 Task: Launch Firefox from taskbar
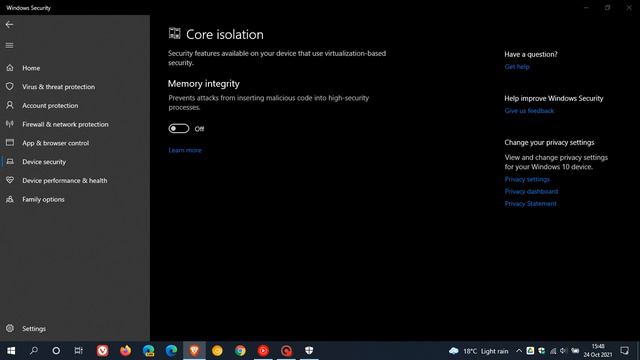[x=126, y=351]
